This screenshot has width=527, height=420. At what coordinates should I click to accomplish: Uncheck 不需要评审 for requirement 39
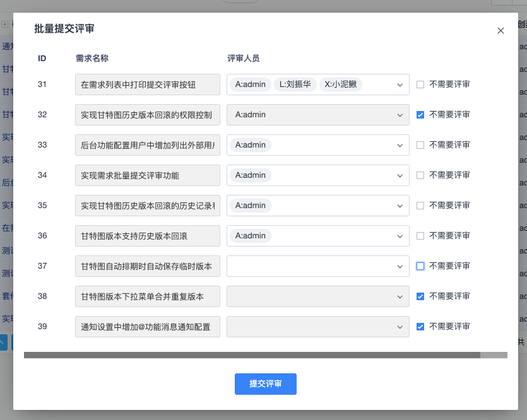point(420,327)
